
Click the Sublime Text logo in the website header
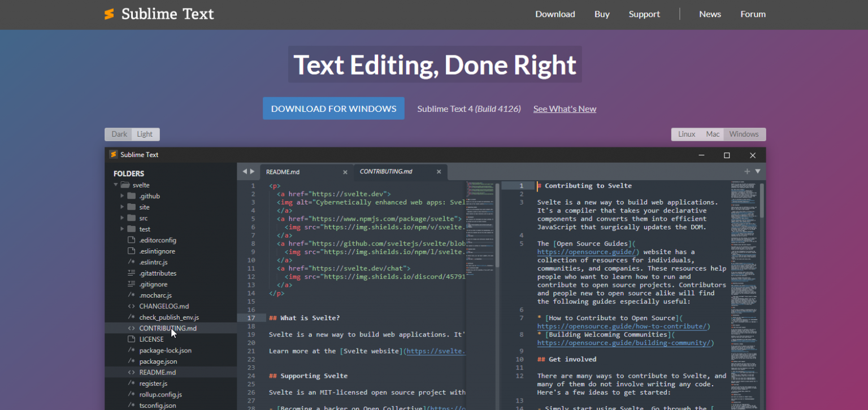[x=108, y=14]
